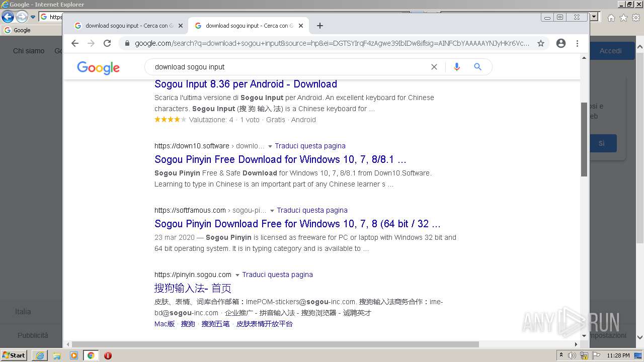
Task: Click the vertical scrollbar thumb
Action: [584, 139]
